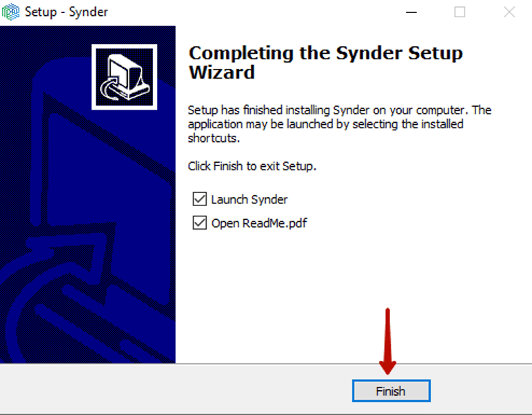Click the "Setup - Synder" window title
The image size is (532, 415).
(x=66, y=12)
